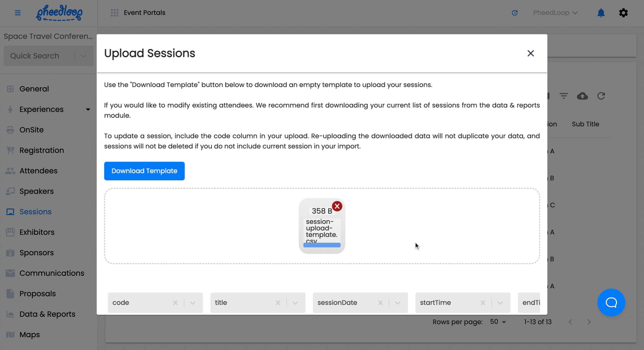This screenshot has height=350, width=644.
Task: Open the settings gear in the top bar
Action: point(623,13)
